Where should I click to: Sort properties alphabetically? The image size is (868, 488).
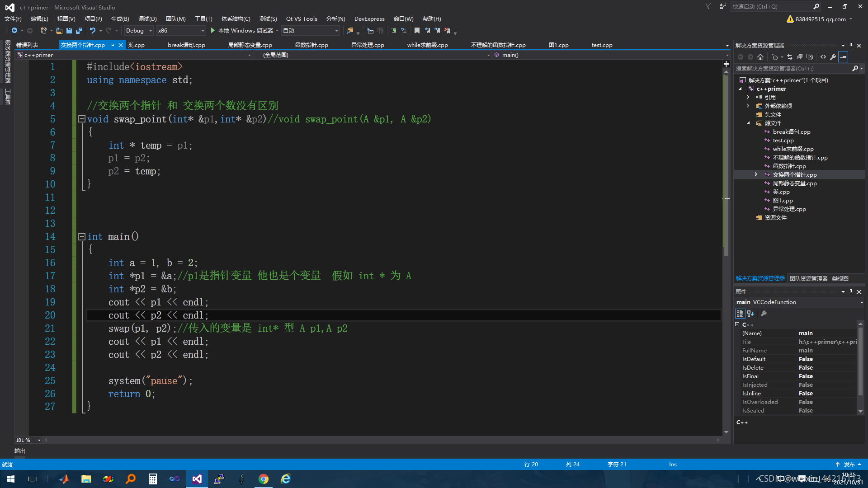(x=750, y=314)
